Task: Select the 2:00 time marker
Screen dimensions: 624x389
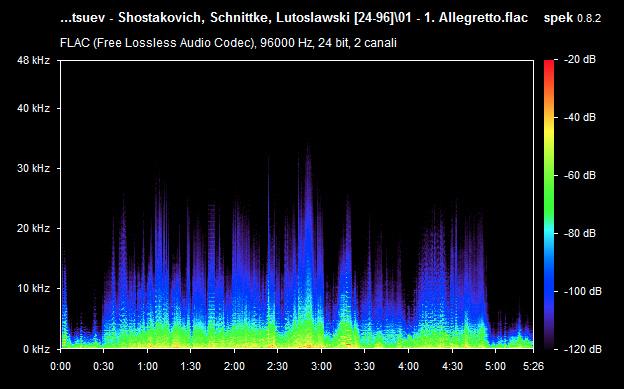Action: [234, 366]
